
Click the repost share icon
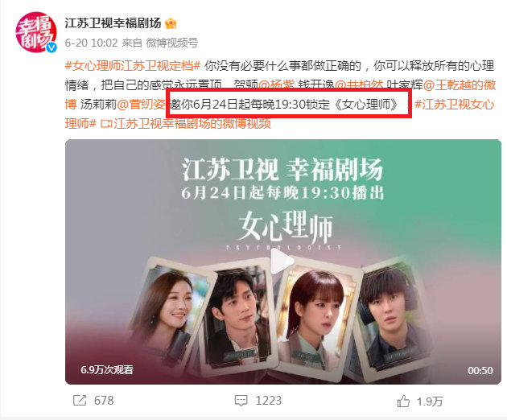coord(80,401)
